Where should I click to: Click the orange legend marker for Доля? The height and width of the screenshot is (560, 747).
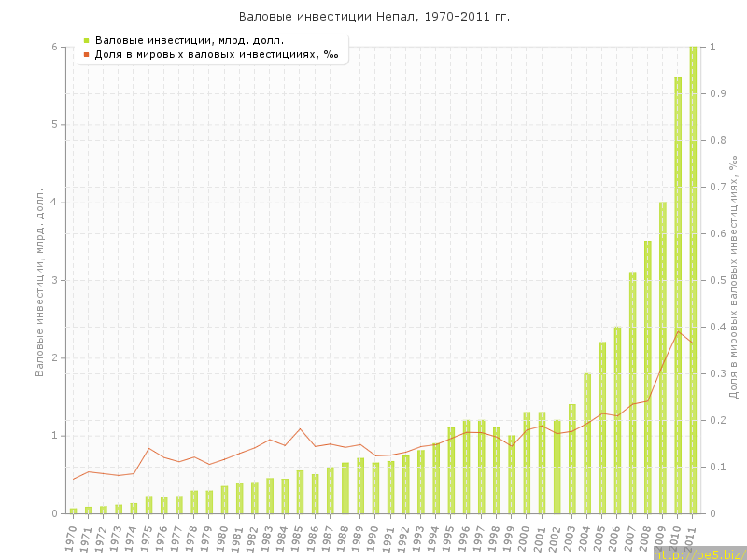[86, 55]
